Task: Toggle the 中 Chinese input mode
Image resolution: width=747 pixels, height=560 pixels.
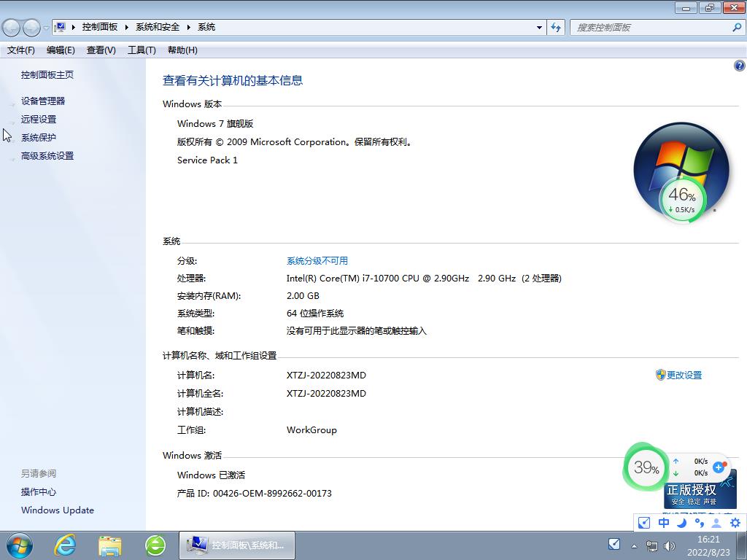Action: point(664,523)
